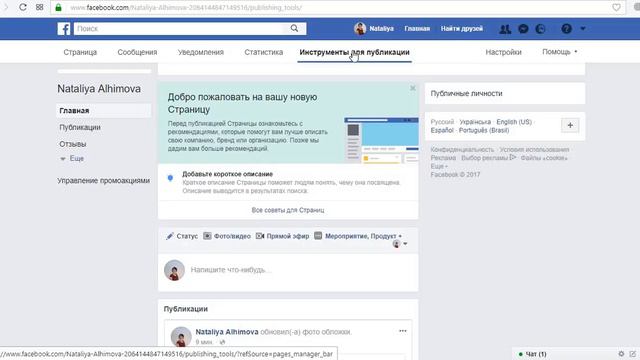The height and width of the screenshot is (360, 640).
Task: Open friend requests icon in top bar
Action: coord(505,29)
